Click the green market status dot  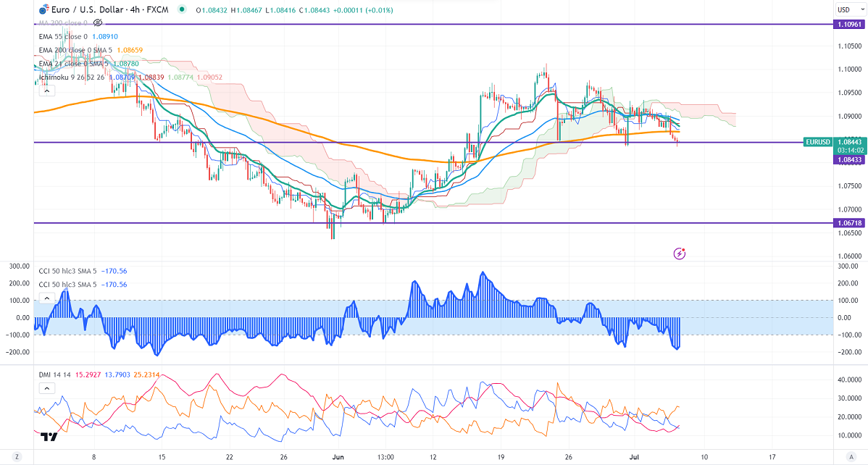click(x=182, y=9)
